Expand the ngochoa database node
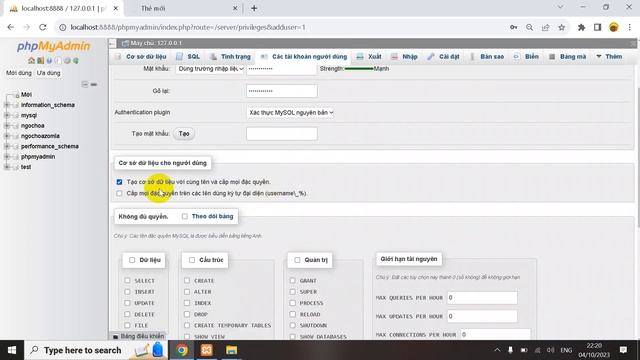Image resolution: width=640 pixels, height=360 pixels. click(7, 126)
